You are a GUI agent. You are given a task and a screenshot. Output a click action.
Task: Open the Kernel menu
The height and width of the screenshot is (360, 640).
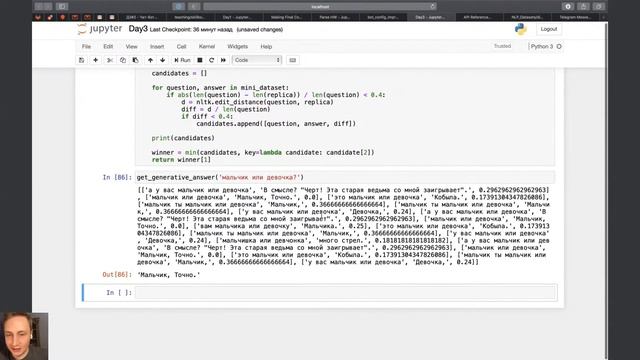coord(207,47)
